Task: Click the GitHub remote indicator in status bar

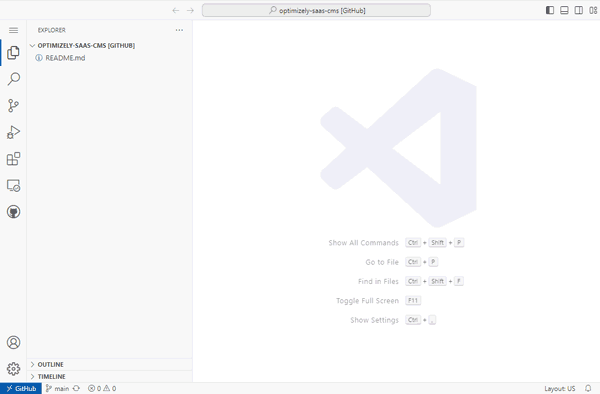Action: 21,389
